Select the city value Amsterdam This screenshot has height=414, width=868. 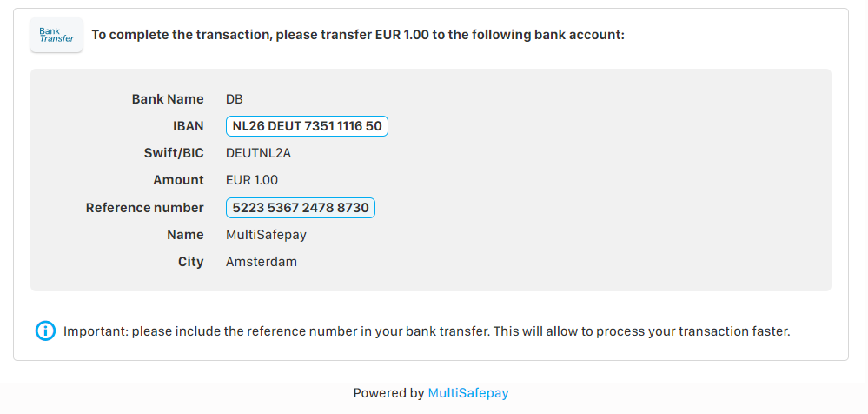261,262
